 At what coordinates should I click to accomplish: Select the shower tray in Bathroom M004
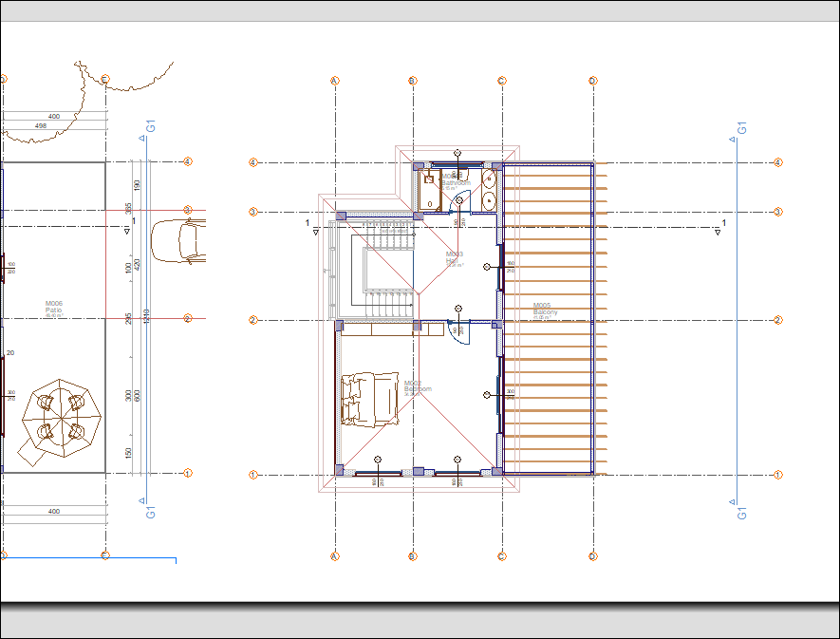429,190
